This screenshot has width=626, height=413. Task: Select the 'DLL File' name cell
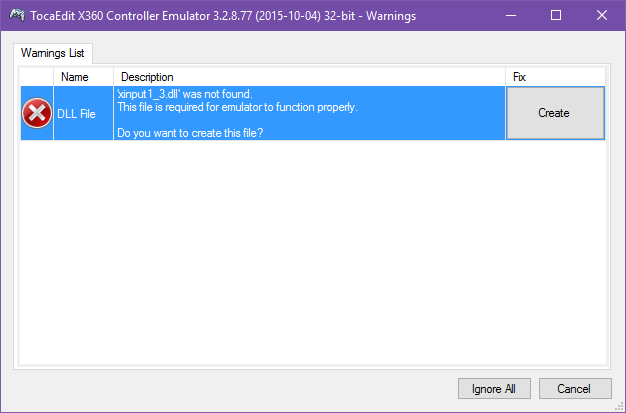[x=83, y=113]
